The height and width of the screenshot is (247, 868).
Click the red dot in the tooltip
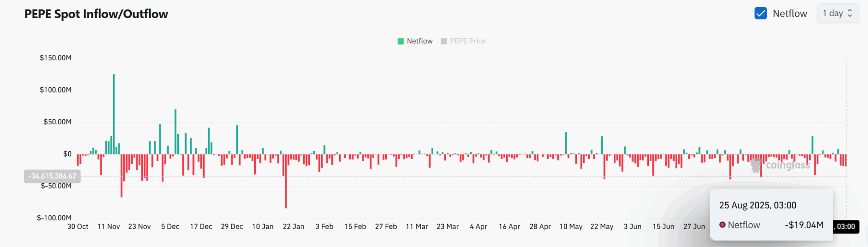pos(722,225)
